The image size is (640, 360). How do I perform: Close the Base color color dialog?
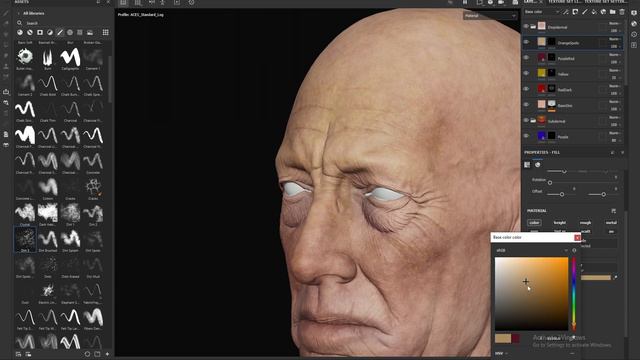pos(577,238)
